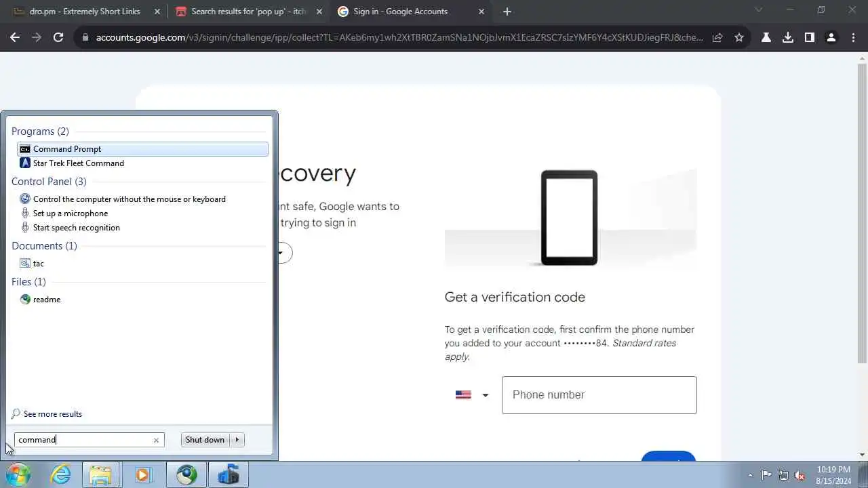Open Windows Explorer folder on taskbar
The height and width of the screenshot is (488, 868).
[x=100, y=474]
